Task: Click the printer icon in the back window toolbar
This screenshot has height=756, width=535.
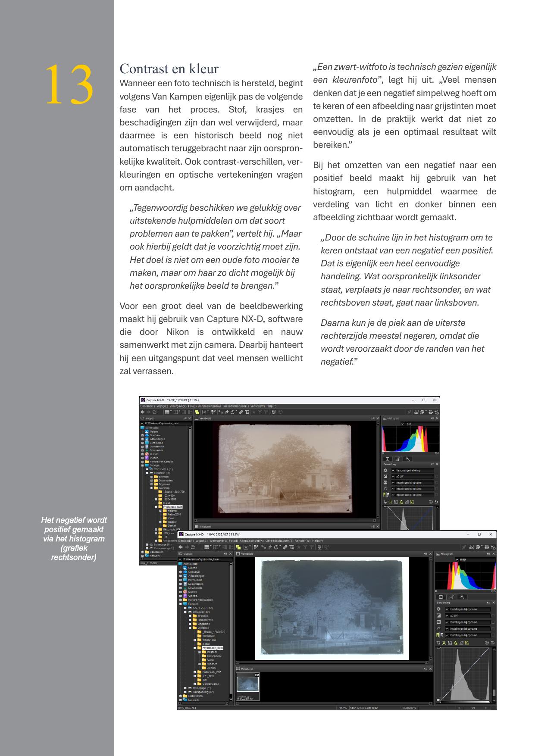Action: tap(431, 412)
